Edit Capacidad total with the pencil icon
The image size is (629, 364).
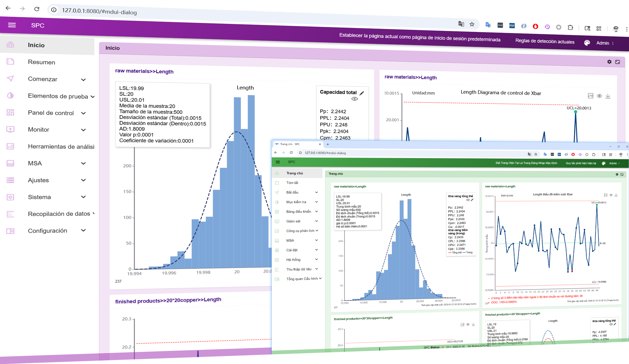point(362,93)
